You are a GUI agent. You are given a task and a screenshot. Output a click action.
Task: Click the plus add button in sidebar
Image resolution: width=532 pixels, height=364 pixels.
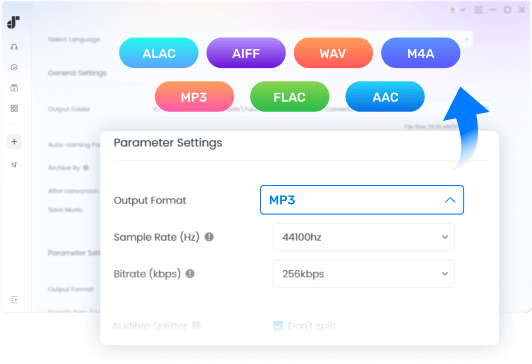tap(14, 141)
